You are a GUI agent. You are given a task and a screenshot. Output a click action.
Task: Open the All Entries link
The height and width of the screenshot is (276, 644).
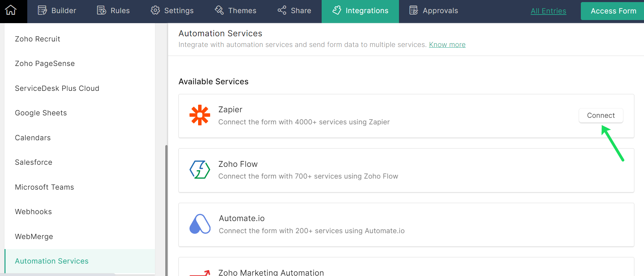tap(548, 11)
